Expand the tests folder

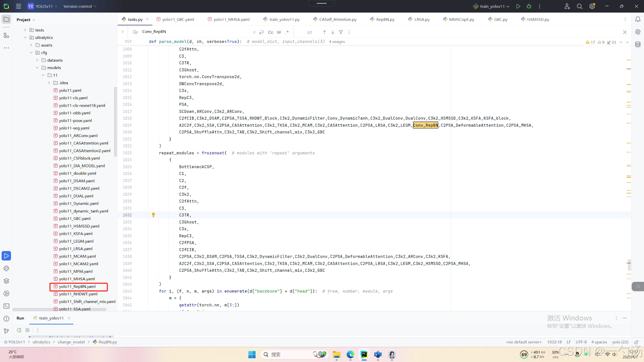25,30
